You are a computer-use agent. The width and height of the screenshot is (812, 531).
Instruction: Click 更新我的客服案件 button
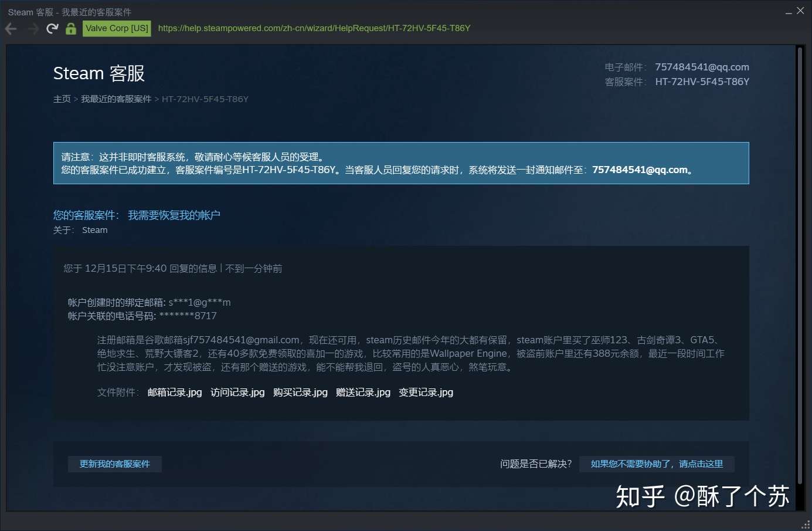pyautogui.click(x=115, y=464)
